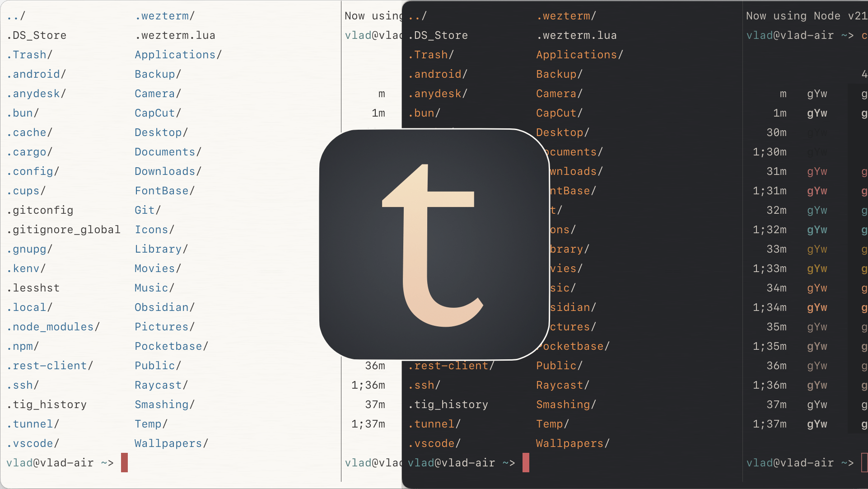In the light window, click '.gnupg/'

[30, 249]
